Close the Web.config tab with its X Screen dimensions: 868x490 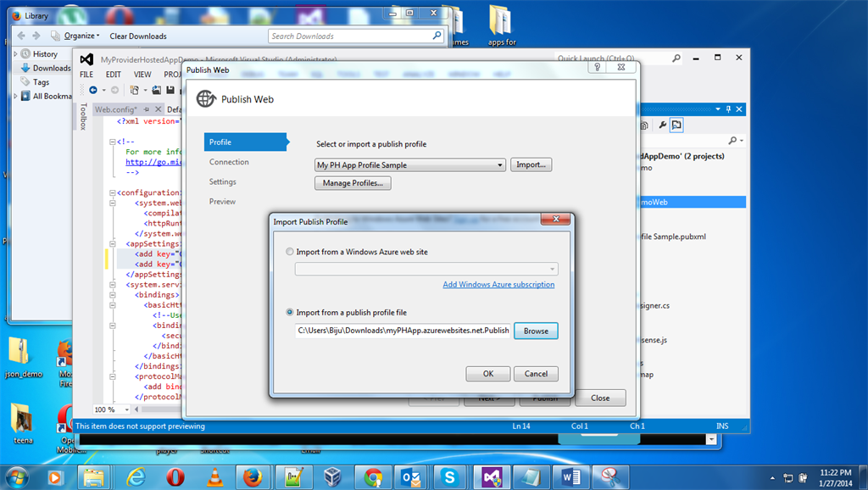[x=158, y=109]
